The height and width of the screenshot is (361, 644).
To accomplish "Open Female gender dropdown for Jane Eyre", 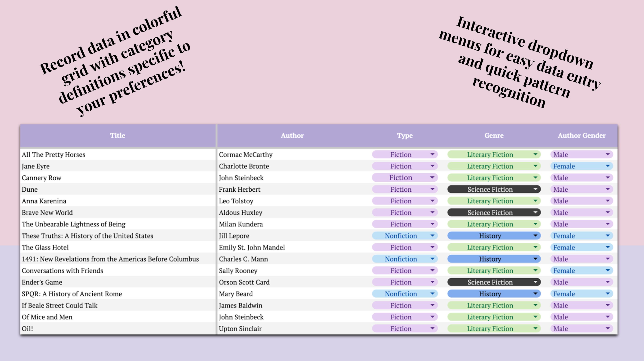I will coord(581,166).
